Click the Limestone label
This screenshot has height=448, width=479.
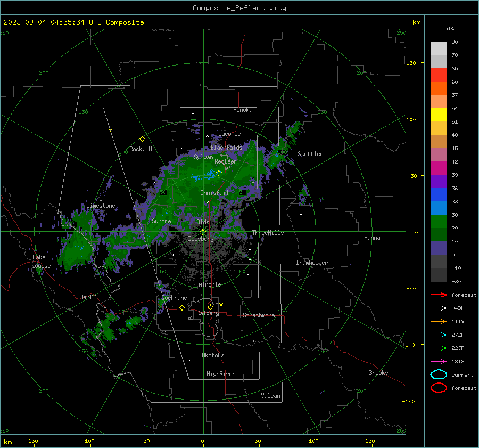(101, 206)
